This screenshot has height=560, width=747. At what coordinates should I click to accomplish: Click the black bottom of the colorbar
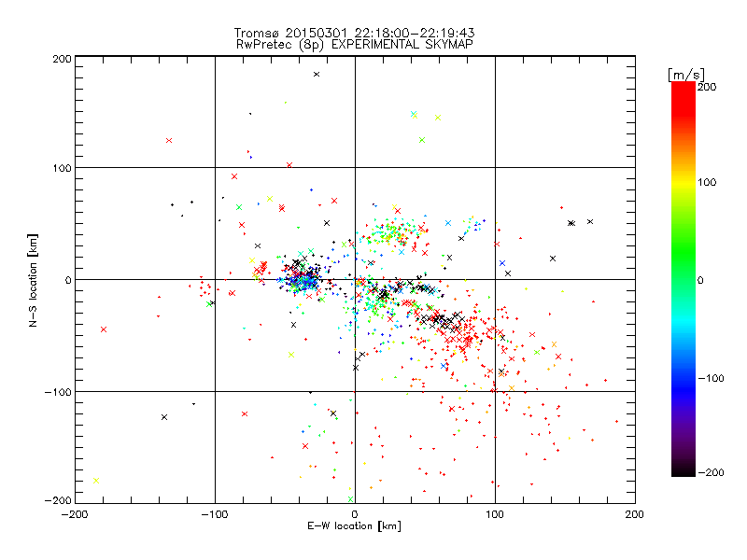tap(684, 471)
